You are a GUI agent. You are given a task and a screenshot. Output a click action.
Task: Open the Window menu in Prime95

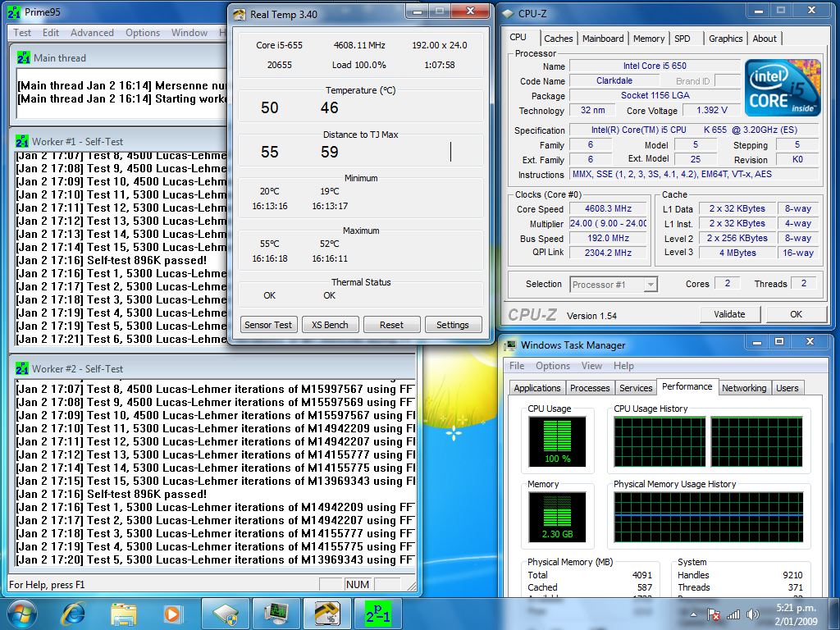(189, 33)
